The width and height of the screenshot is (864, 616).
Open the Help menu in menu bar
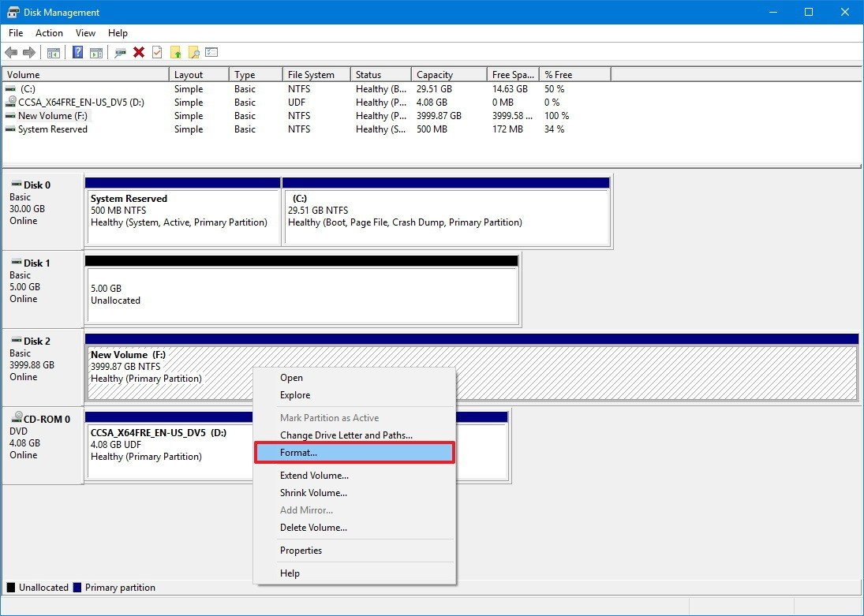[118, 33]
